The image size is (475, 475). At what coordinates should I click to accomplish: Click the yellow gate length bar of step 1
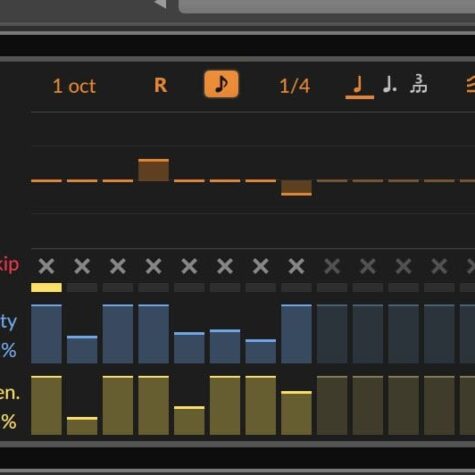tap(46, 405)
